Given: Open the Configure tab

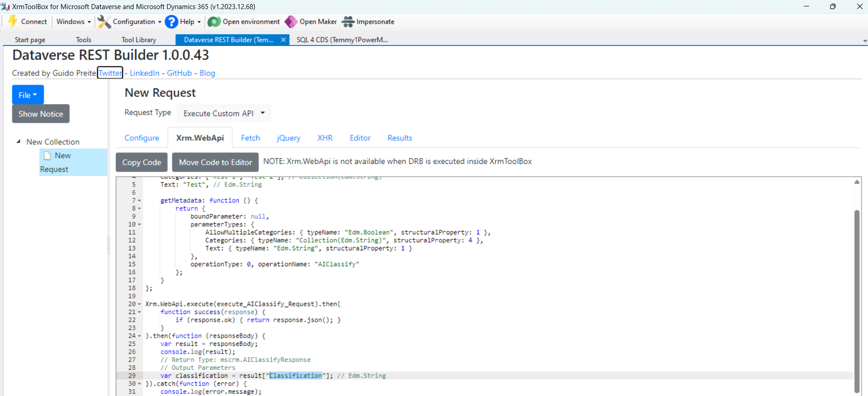Looking at the screenshot, I should (x=142, y=138).
